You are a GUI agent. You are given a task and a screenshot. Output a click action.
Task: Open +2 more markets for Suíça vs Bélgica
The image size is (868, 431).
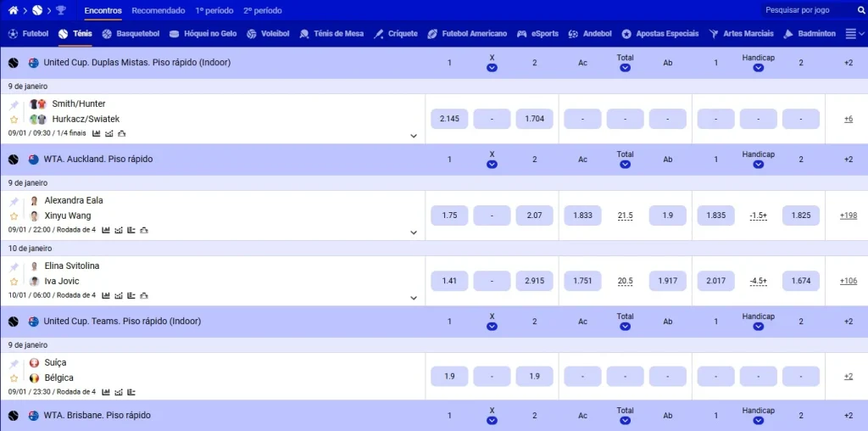click(848, 376)
